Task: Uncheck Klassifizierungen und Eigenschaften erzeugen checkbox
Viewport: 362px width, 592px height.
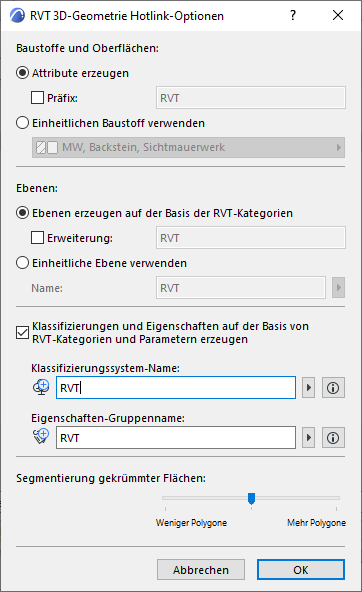Action: click(22, 333)
